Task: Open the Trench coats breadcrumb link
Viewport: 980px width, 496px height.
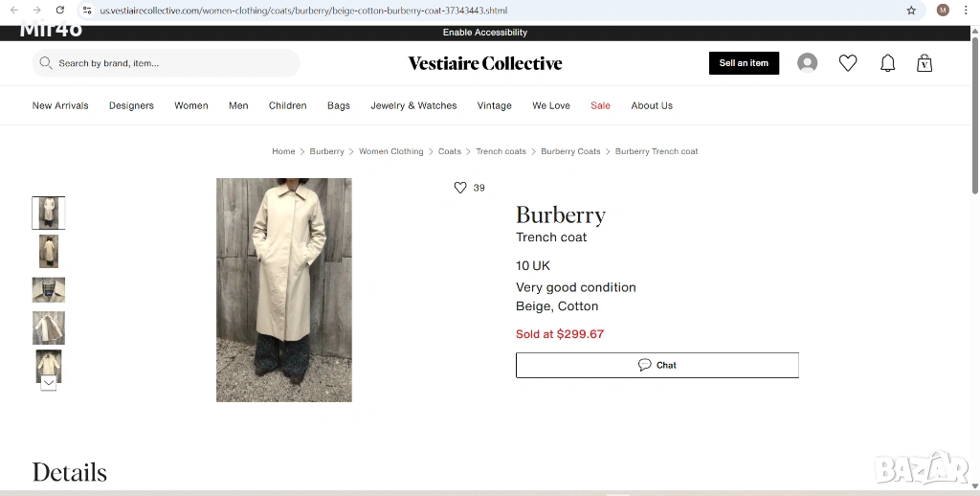Action: [501, 151]
